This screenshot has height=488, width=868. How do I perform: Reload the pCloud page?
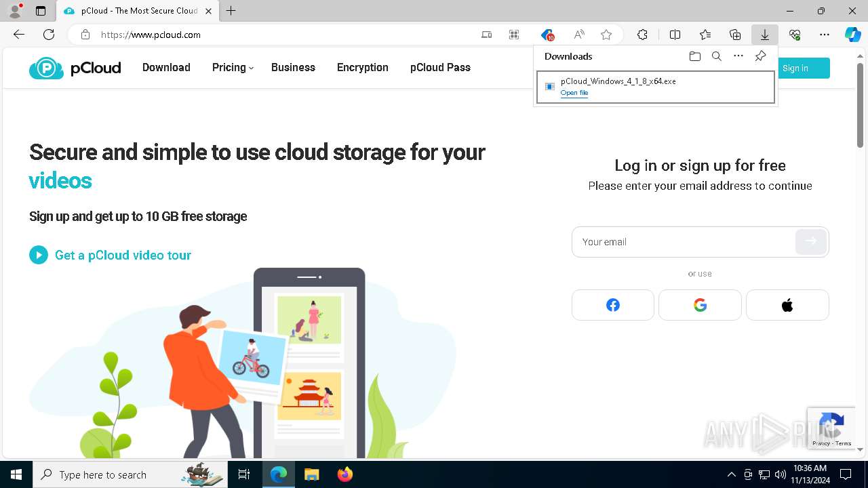tap(49, 35)
